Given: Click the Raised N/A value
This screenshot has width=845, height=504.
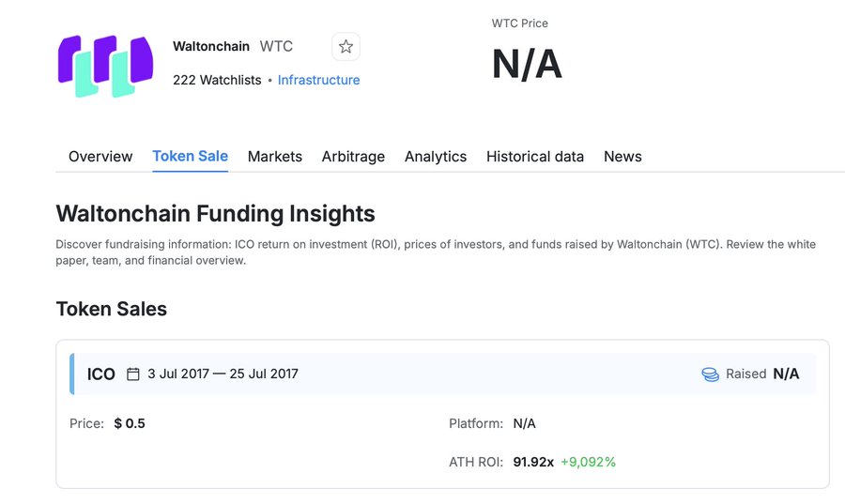Looking at the screenshot, I should click(x=786, y=374).
